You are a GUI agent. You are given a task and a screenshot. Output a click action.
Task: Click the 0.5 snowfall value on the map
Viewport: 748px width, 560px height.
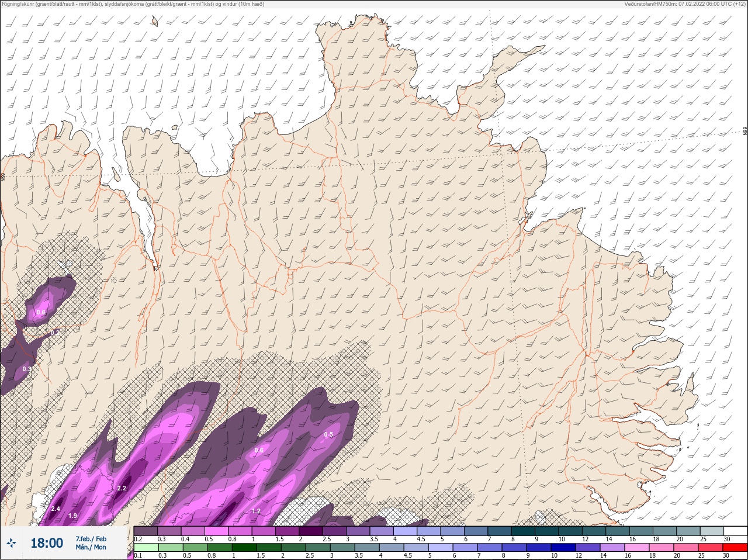[328, 434]
